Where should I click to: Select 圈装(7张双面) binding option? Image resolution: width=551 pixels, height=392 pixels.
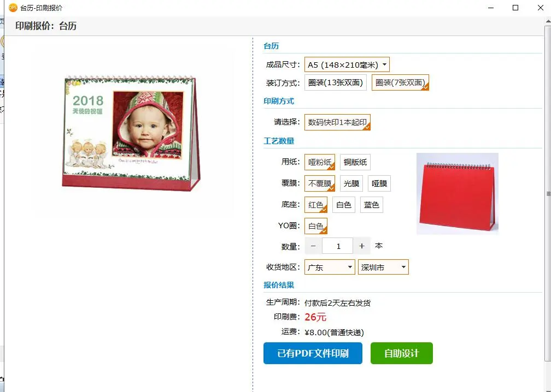[400, 83]
